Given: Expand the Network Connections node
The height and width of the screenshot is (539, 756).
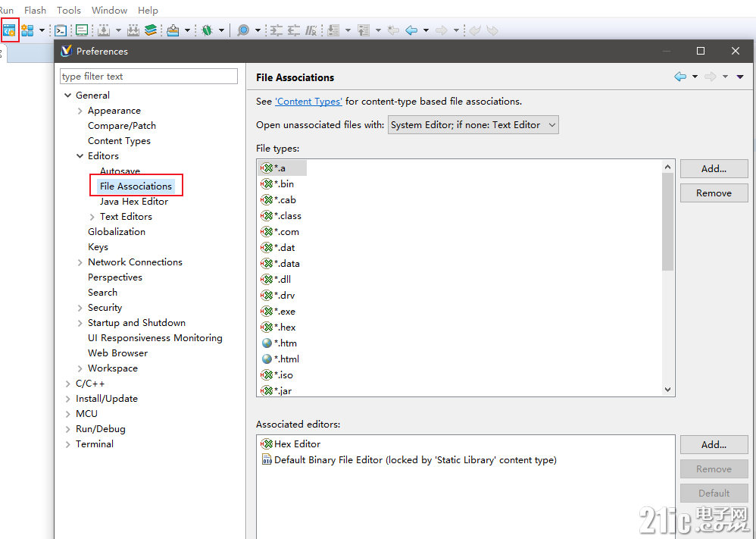Looking at the screenshot, I should (x=80, y=262).
